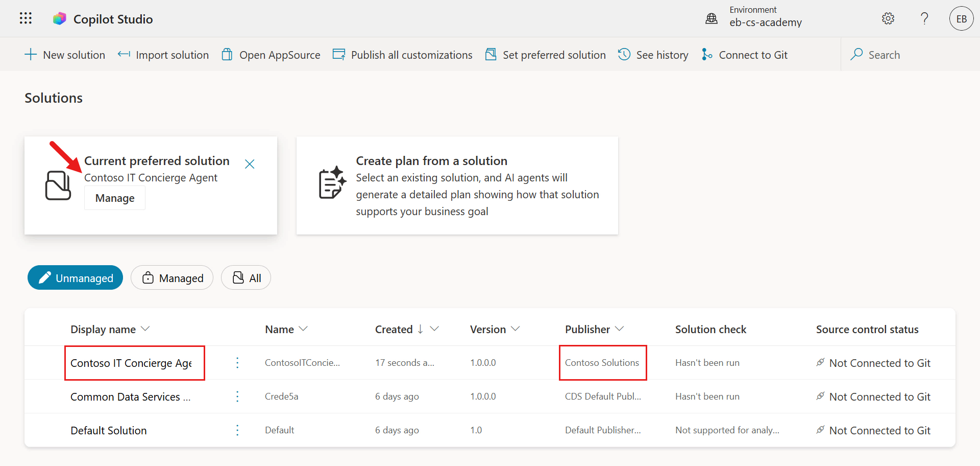Click Open AppSource command
The height and width of the screenshot is (466, 980).
pyautogui.click(x=271, y=55)
